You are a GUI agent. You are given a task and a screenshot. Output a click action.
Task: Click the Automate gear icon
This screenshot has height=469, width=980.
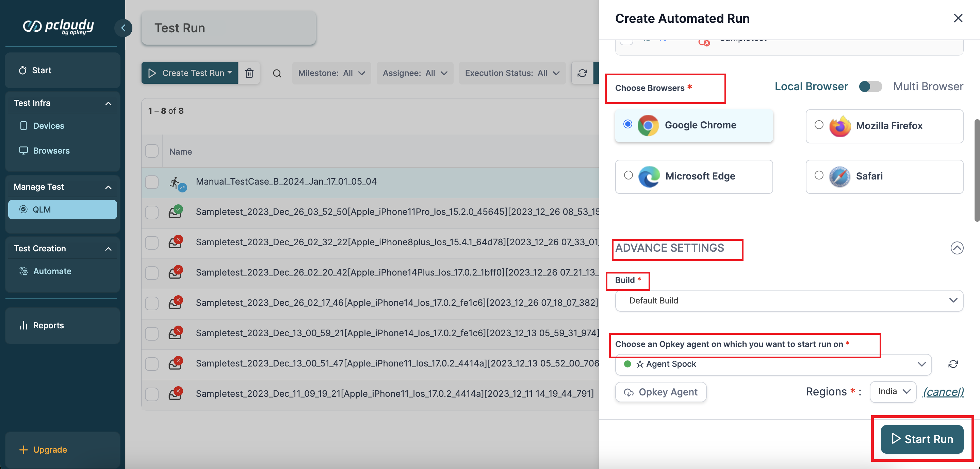pyautogui.click(x=23, y=271)
